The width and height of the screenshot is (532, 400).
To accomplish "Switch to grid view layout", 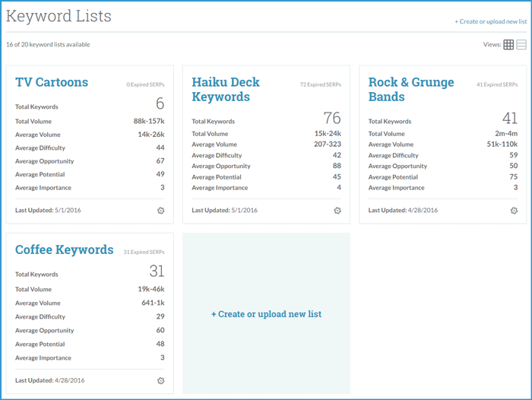I will (x=508, y=45).
